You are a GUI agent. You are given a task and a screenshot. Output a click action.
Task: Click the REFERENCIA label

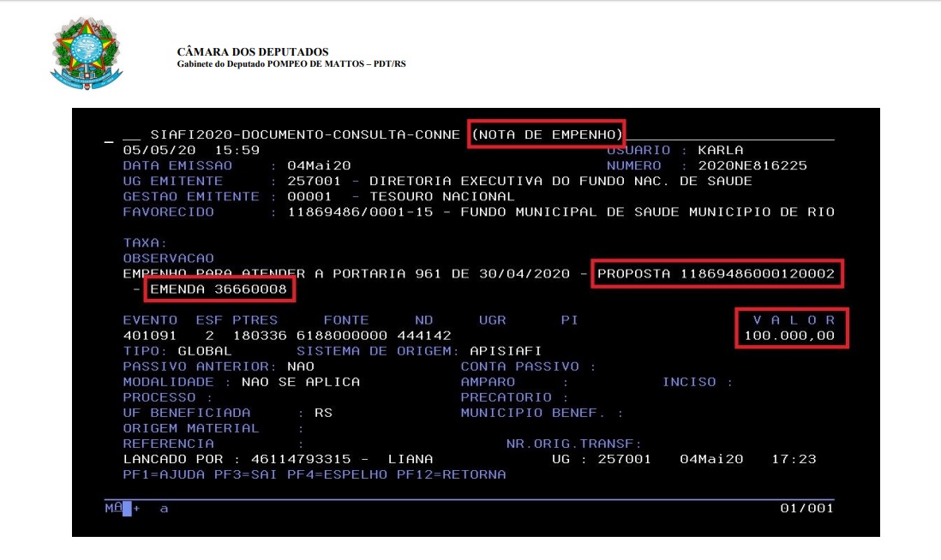[169, 444]
